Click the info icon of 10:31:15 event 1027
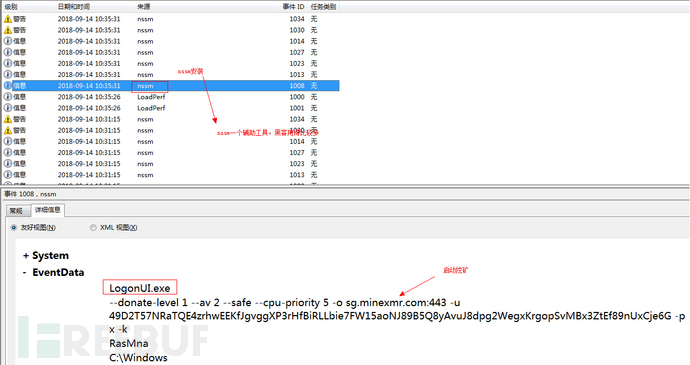Viewport: 690px width, 365px height. tap(8, 152)
